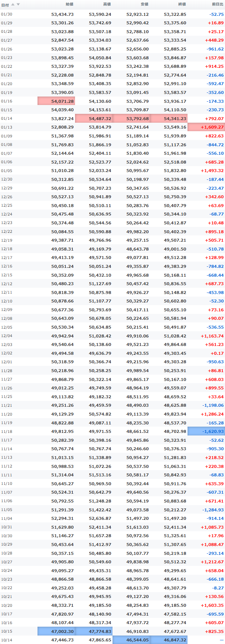Click the highlighted low 53,792.68
Viewport: 225px width, 644px height.
131,119
